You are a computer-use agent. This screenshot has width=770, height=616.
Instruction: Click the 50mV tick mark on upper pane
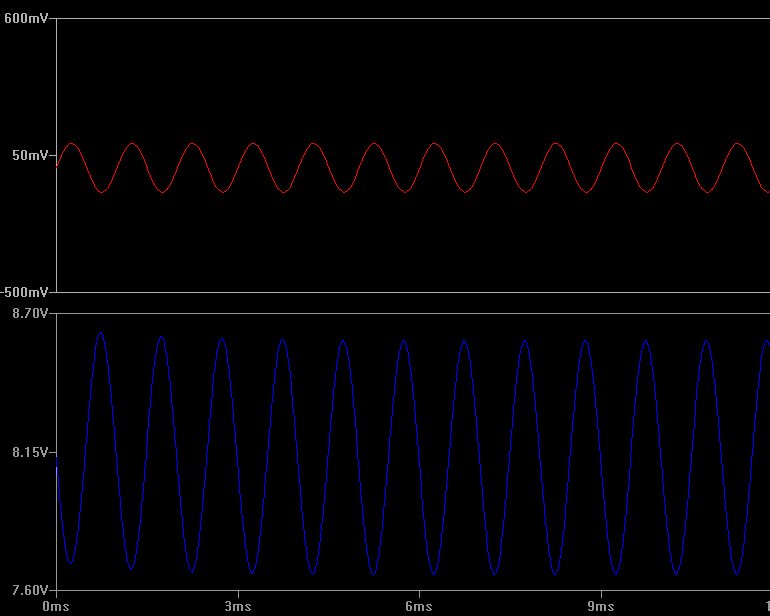click(53, 155)
